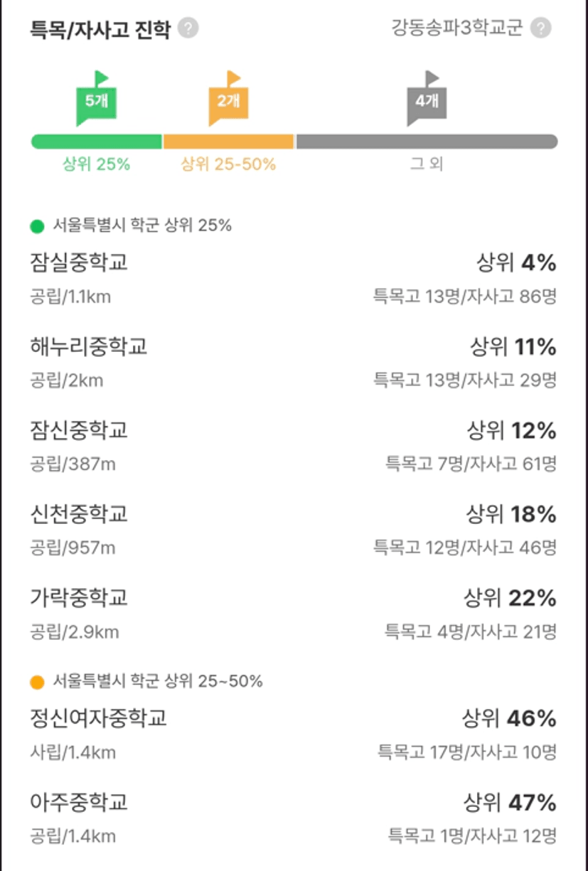The image size is (588, 871).
Task: Click 상위 4% ranking for 잠실중학교
Action: click(516, 264)
